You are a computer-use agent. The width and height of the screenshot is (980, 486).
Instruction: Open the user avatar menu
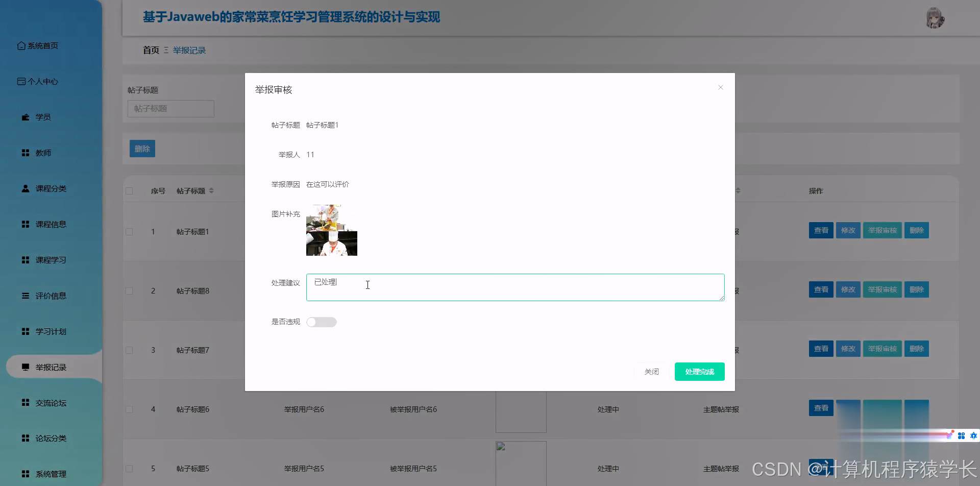tap(935, 18)
